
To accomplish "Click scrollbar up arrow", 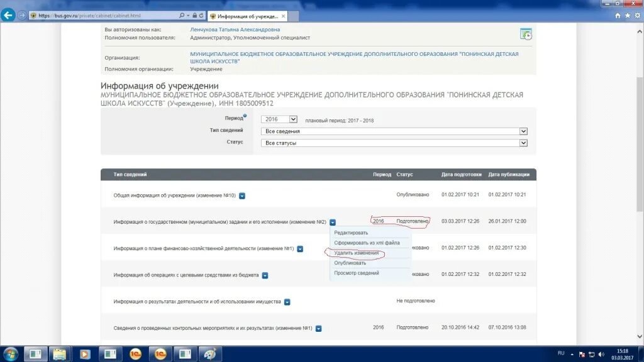I will [640, 31].
